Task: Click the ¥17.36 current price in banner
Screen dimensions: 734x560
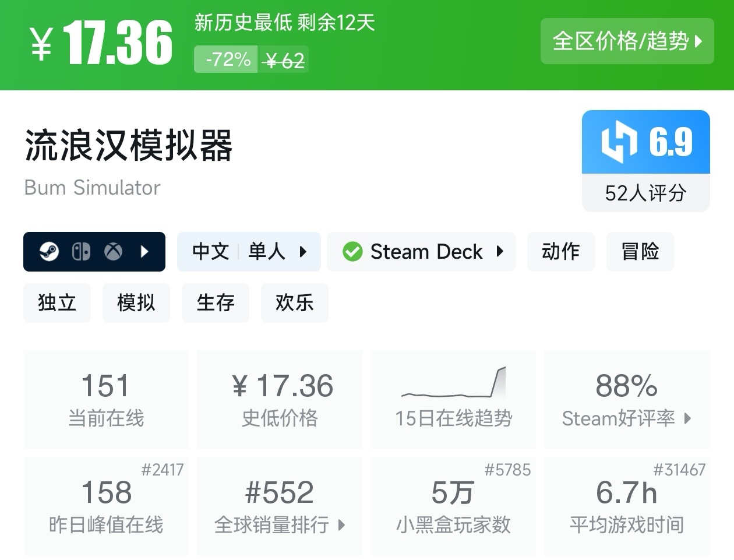Action: click(x=102, y=43)
